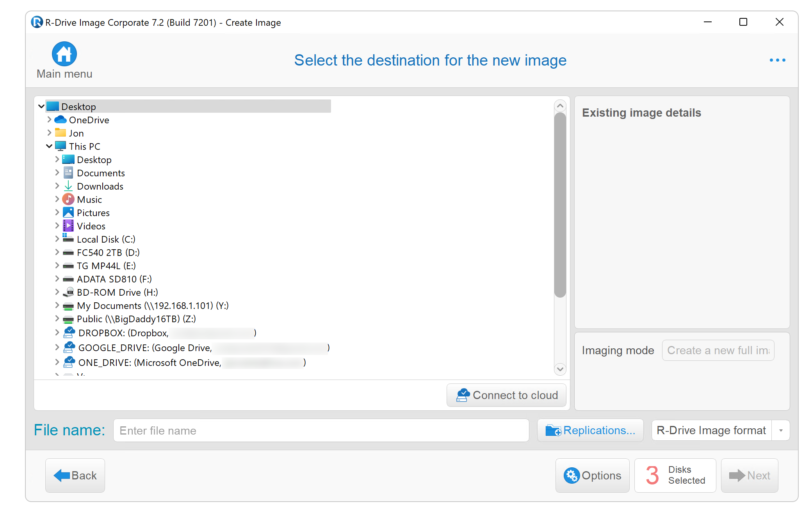Image resolution: width=812 pixels, height=511 pixels.
Task: Click the TG MP44L (E:) drive icon
Action: point(68,266)
